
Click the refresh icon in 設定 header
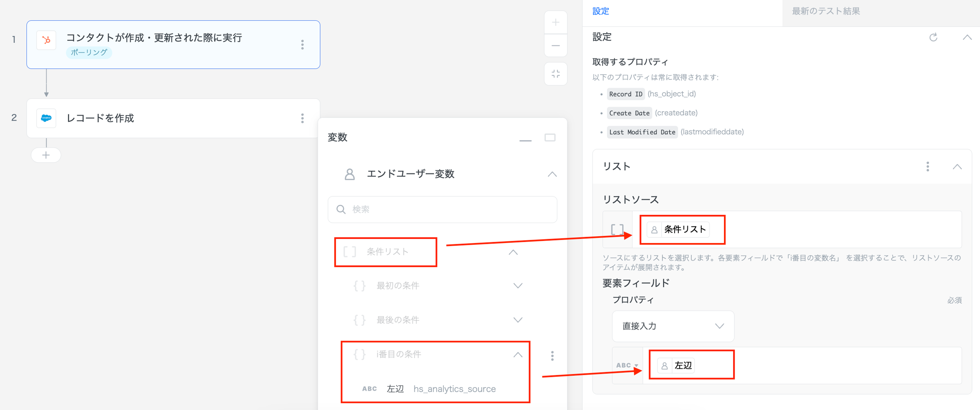tap(933, 37)
